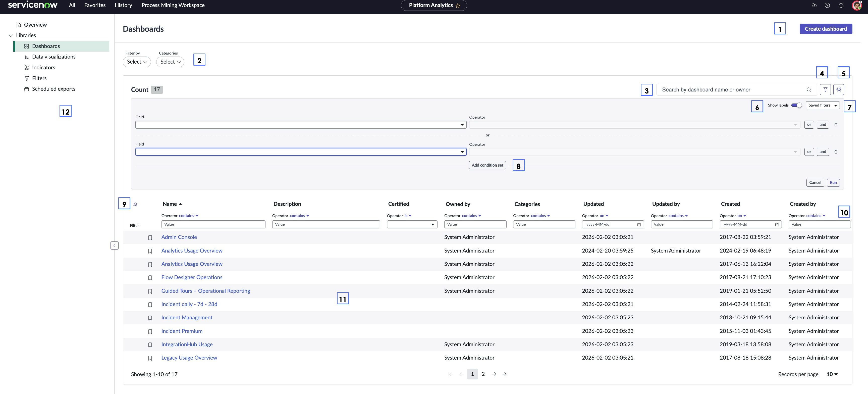Go to the next page arrow
Viewport: 868px width, 394px height.
[494, 374]
